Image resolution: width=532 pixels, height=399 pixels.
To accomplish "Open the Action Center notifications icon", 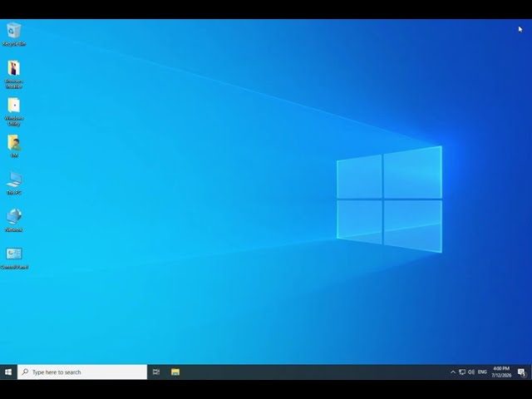I will [x=522, y=372].
